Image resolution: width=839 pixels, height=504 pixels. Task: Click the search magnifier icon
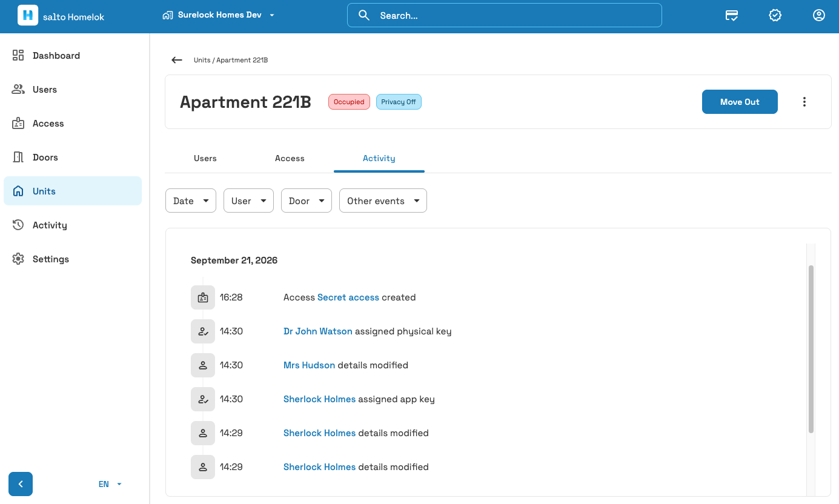coord(364,16)
